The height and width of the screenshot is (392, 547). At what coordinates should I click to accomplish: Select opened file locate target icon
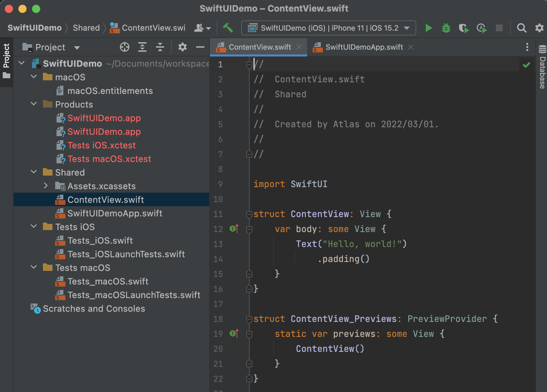coord(125,47)
